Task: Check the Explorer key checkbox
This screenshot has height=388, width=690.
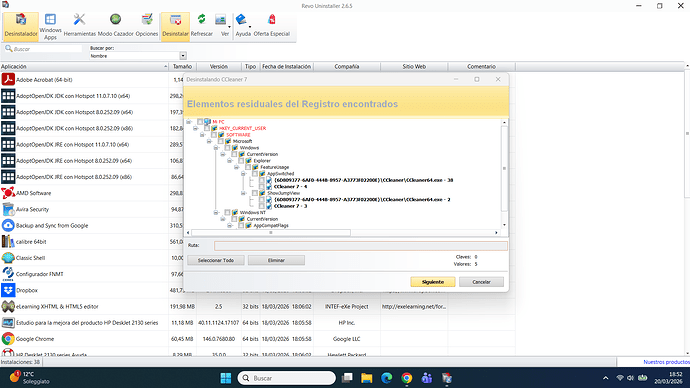Action: (241, 161)
